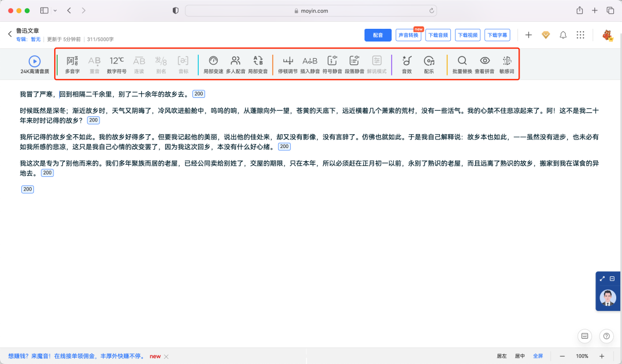This screenshot has width=622, height=364.
Task: Toggle 查看拼音 pinyin view eye icon
Action: point(484,65)
